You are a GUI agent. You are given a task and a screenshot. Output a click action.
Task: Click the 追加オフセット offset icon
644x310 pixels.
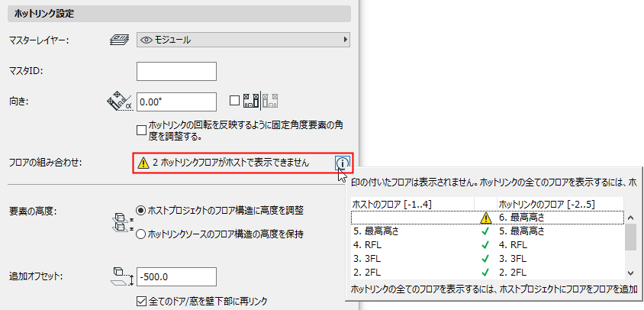coord(123,276)
